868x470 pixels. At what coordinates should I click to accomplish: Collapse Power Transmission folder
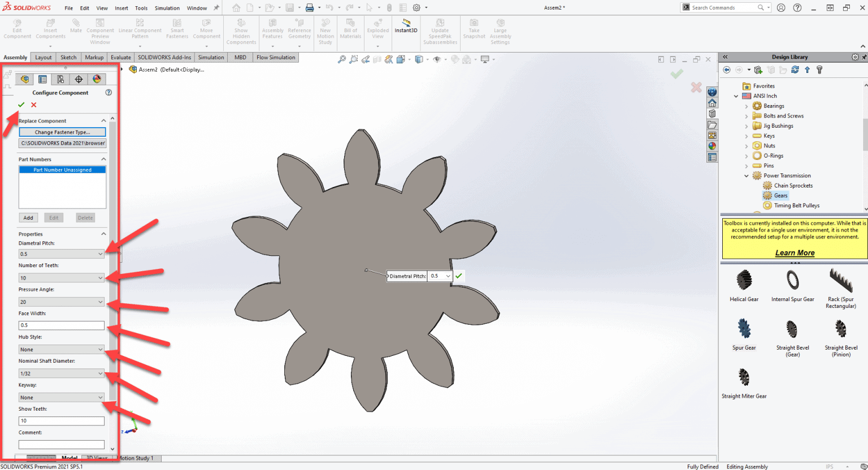pyautogui.click(x=746, y=176)
